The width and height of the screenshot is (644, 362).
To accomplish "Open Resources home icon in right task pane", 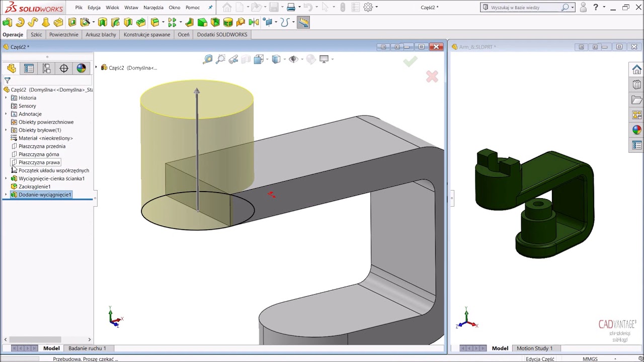I will point(637,69).
